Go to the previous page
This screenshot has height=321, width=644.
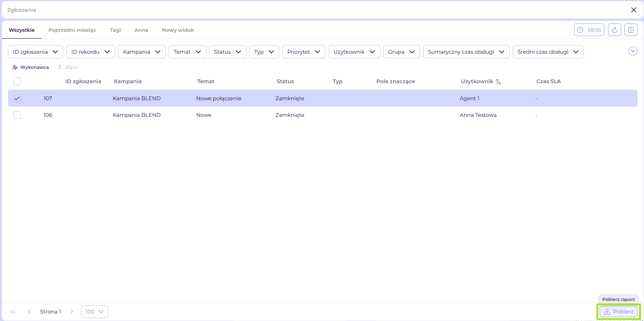tap(29, 312)
